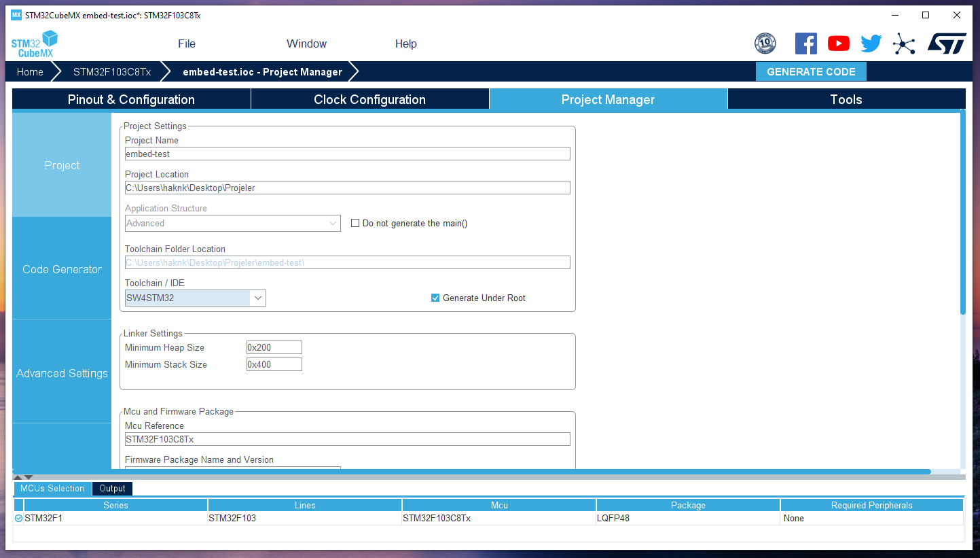Viewport: 980px width, 558px height.
Task: Sort by the Mcu column header
Action: [x=499, y=505]
